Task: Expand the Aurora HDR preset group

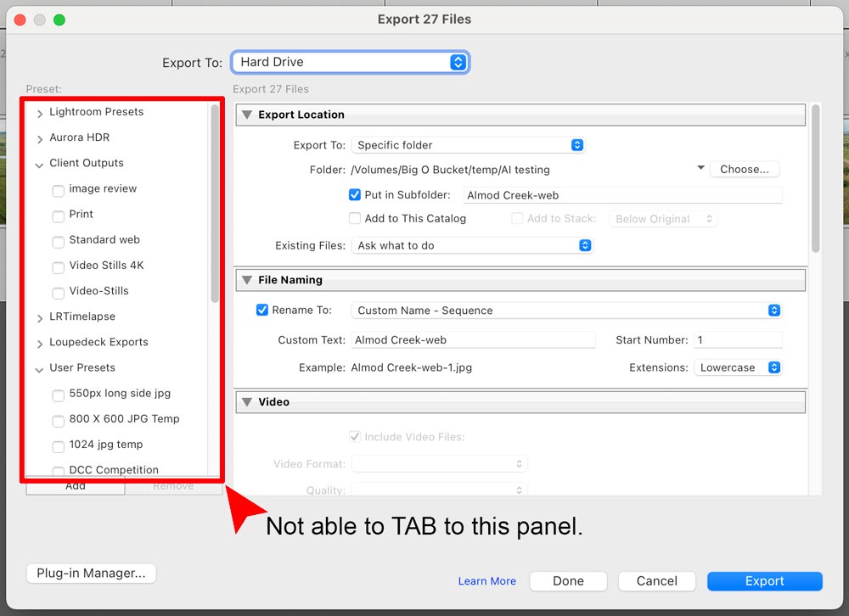Action: 40,139
